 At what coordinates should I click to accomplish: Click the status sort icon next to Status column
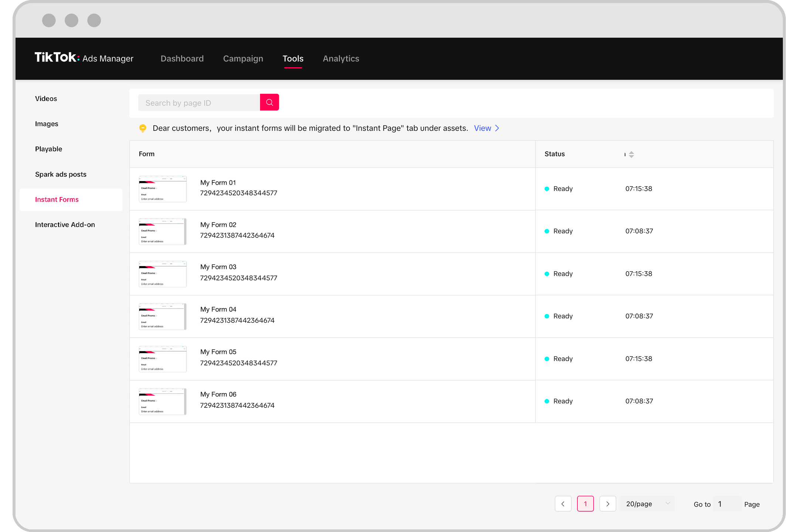click(x=632, y=154)
